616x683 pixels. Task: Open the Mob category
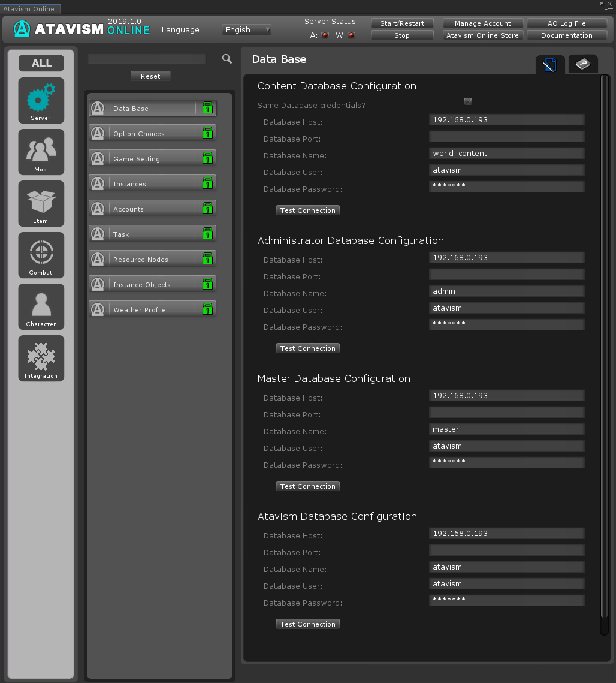(x=41, y=152)
